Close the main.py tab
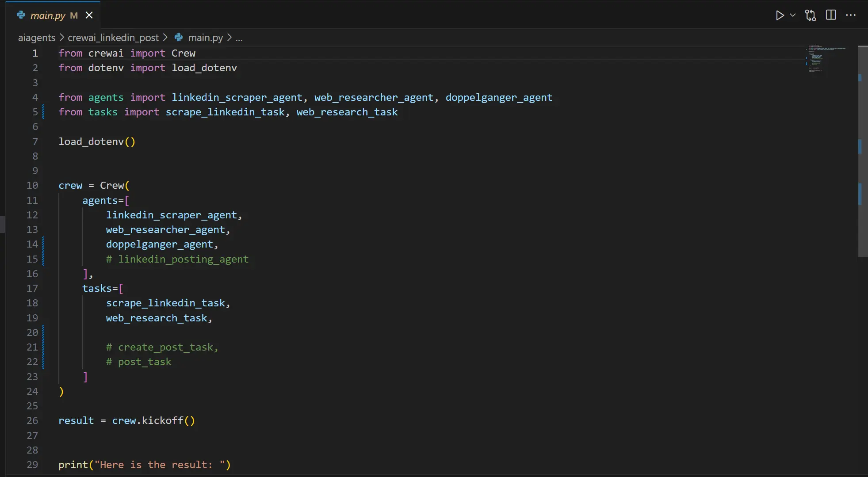868x477 pixels. pyautogui.click(x=89, y=15)
